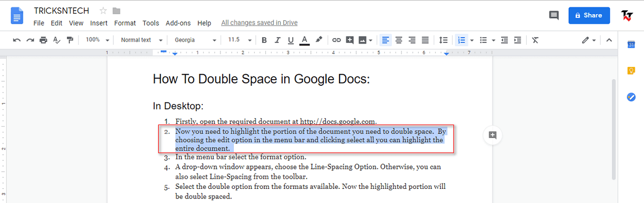This screenshot has width=644, height=203.
Task: Hide the menus with up chevron
Action: click(x=609, y=40)
